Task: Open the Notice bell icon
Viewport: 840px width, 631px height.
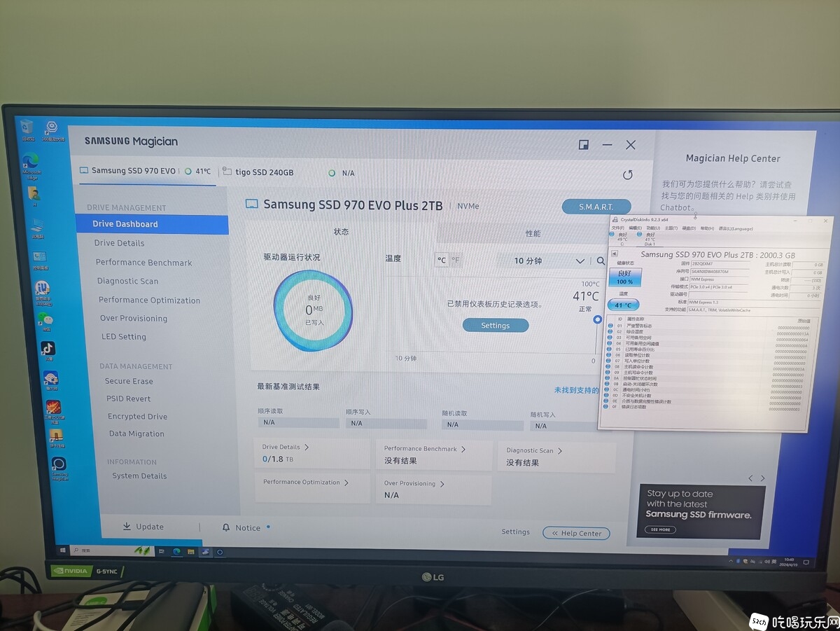Action: pyautogui.click(x=226, y=527)
